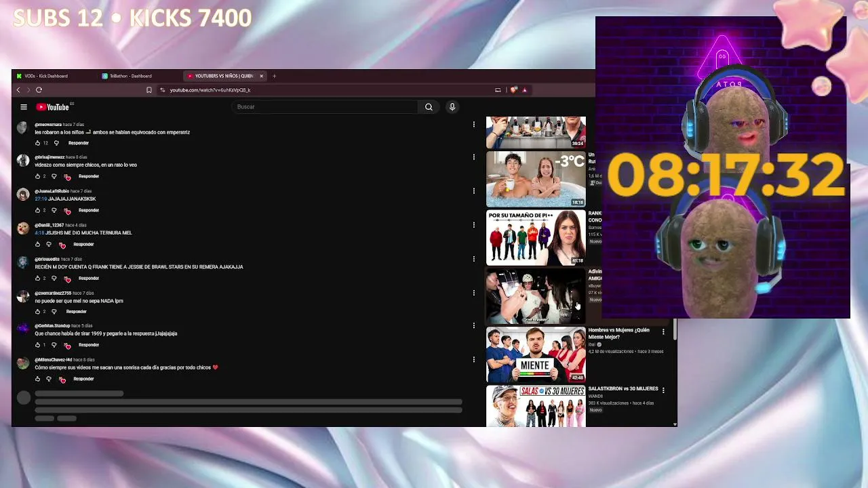Reply to @MilenaChavez-l4d with Responder
Viewport: 868px width, 488px height.
83,379
